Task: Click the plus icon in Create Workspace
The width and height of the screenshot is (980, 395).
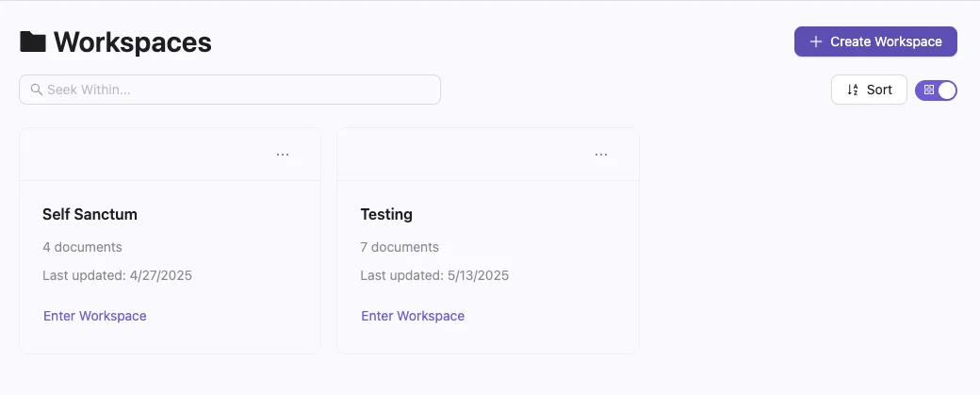Action: point(816,41)
